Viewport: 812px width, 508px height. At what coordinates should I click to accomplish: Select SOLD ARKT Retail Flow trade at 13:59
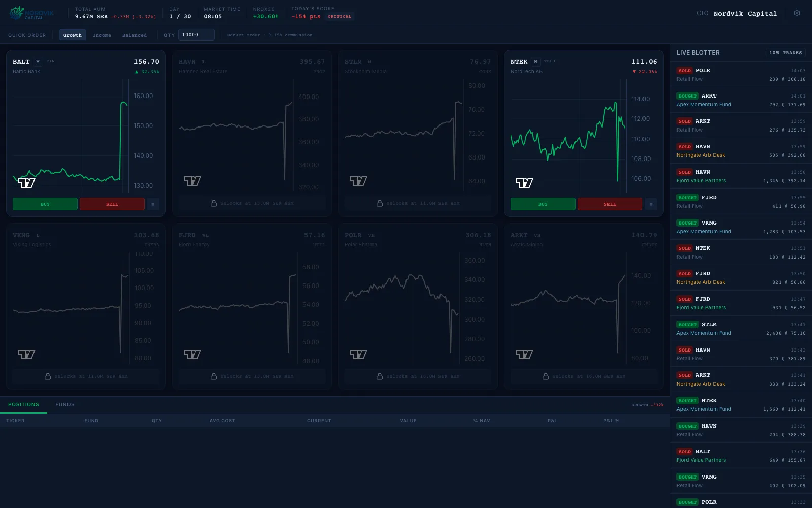tap(741, 125)
